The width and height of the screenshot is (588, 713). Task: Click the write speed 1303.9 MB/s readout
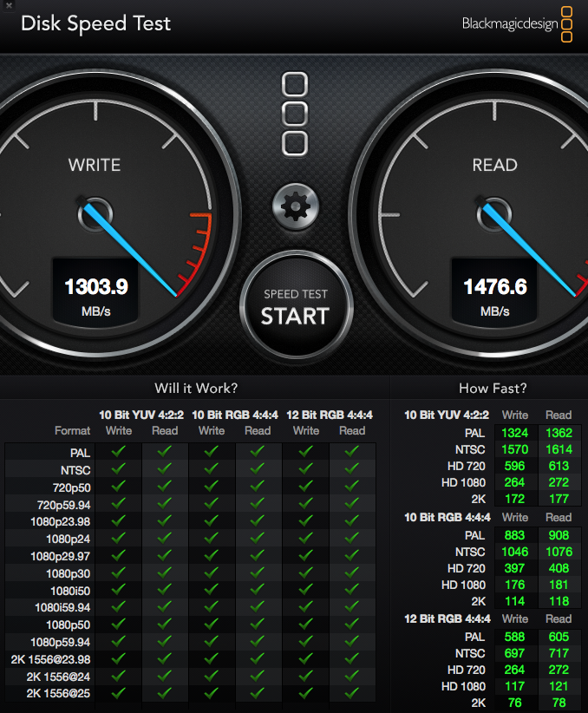(96, 293)
